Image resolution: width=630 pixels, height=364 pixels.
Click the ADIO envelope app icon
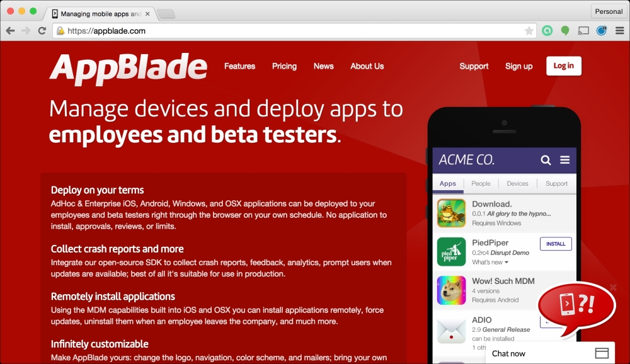451,330
